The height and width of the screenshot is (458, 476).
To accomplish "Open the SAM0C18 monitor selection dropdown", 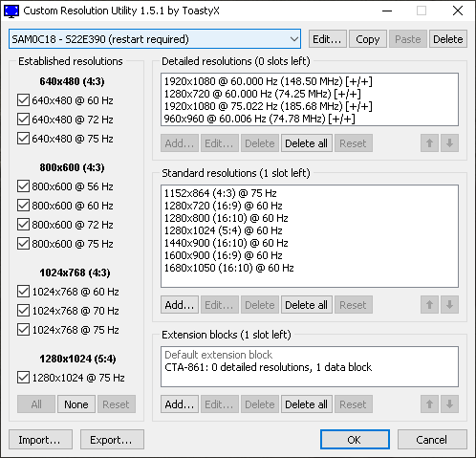I will point(155,39).
